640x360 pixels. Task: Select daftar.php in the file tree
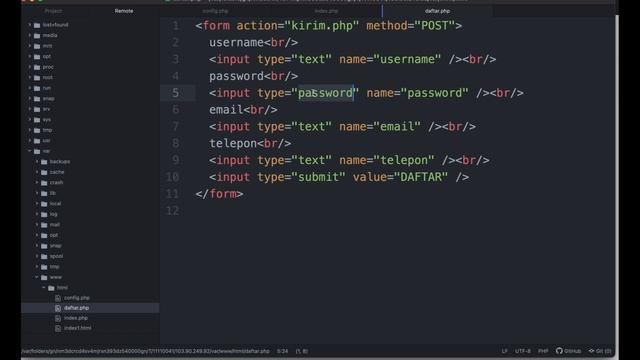point(76,308)
